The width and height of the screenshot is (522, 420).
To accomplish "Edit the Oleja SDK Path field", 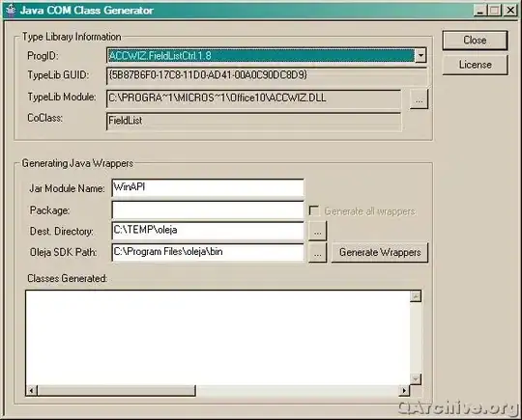I will tap(208, 252).
